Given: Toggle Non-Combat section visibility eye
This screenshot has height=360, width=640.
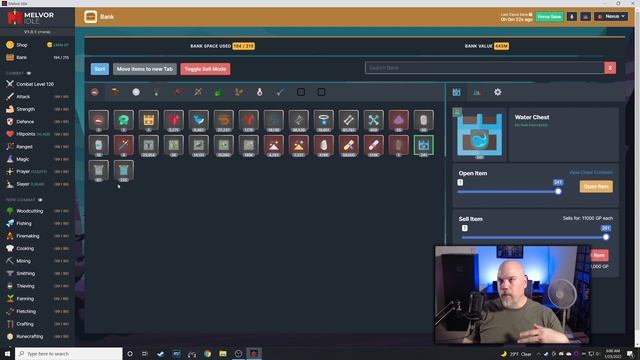Looking at the screenshot, I should [x=40, y=200].
